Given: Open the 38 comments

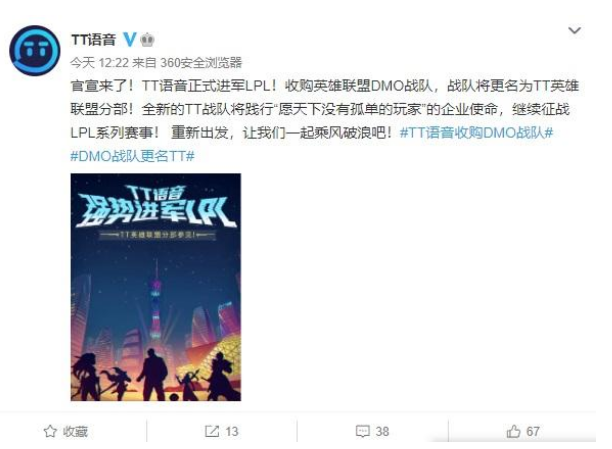Looking at the screenshot, I should coord(382,431).
